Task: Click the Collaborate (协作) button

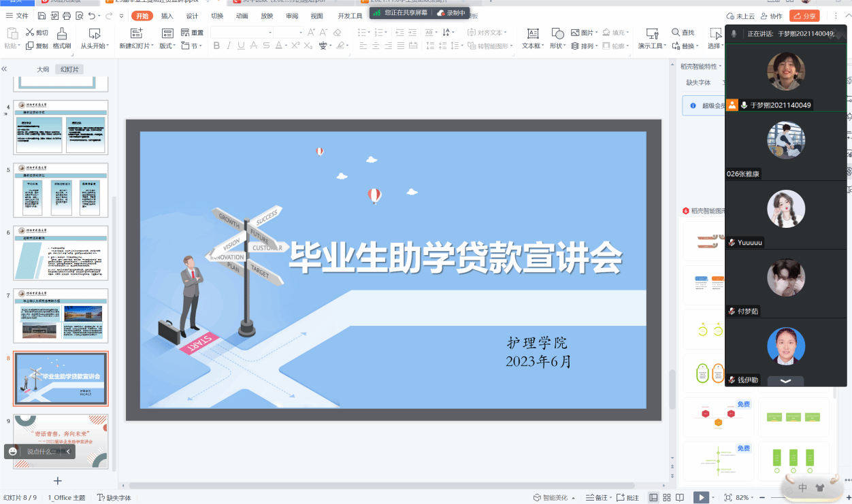Action: pos(771,16)
